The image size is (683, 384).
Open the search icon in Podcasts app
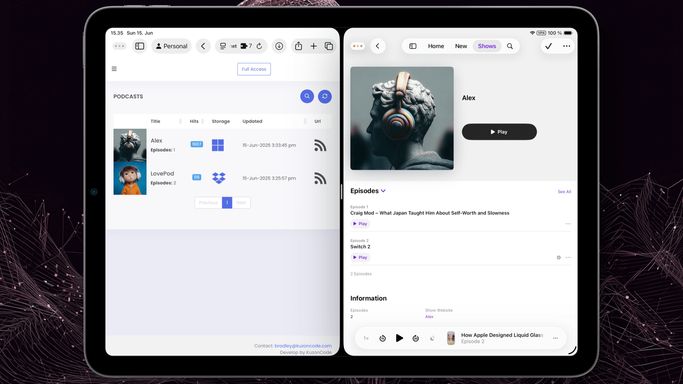tap(510, 46)
